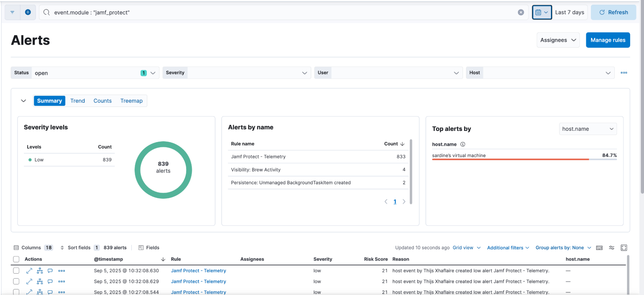
Task: Toggle the select all alerts checkbox
Action: tap(16, 259)
